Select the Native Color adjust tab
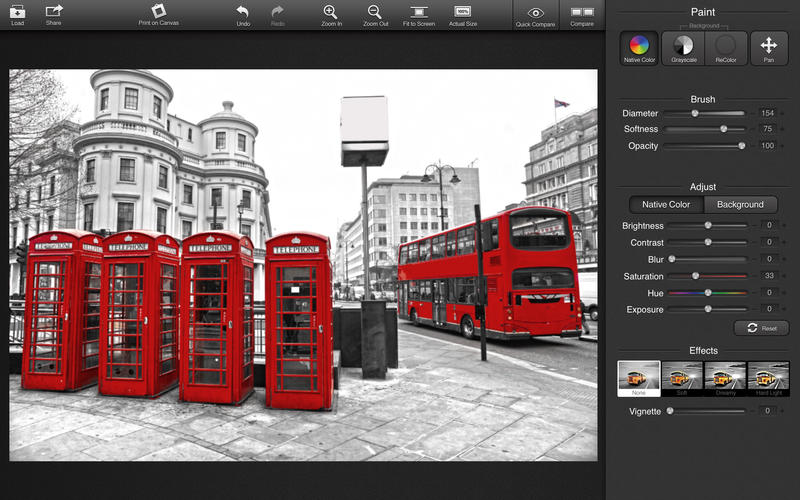The height and width of the screenshot is (500, 800). (x=666, y=205)
